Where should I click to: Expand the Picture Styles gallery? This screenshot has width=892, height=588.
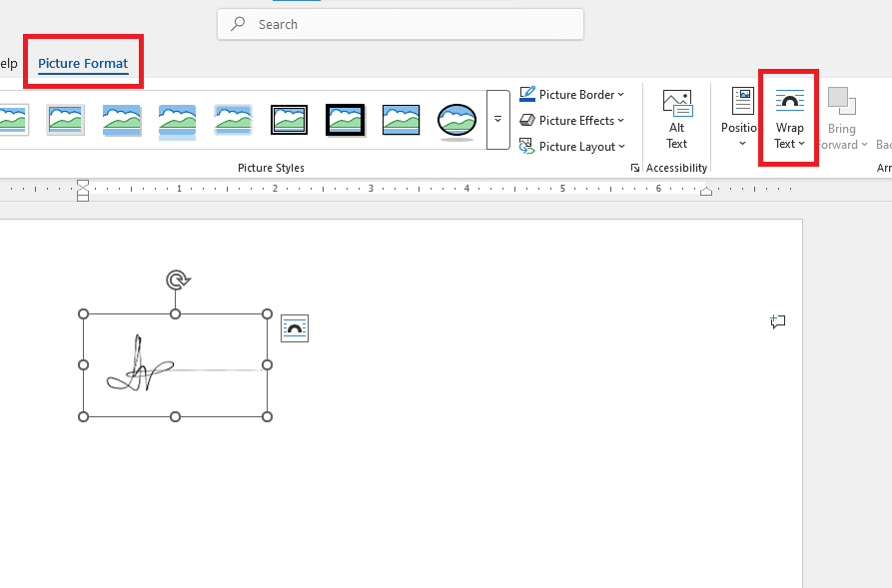497,120
